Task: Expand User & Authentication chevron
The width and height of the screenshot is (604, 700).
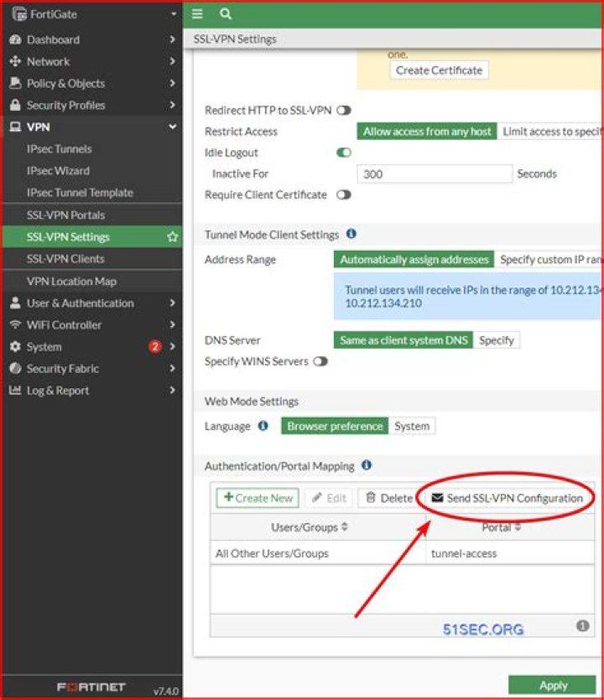Action: (x=172, y=303)
